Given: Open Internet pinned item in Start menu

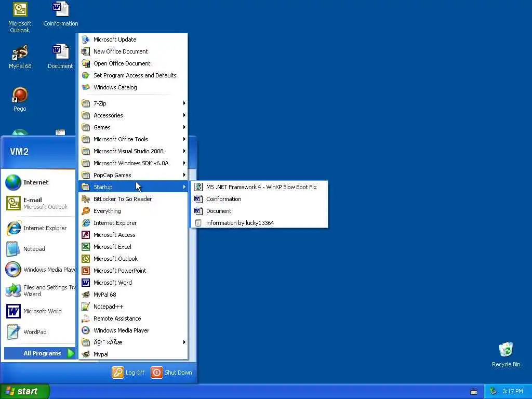Looking at the screenshot, I should tap(39, 182).
